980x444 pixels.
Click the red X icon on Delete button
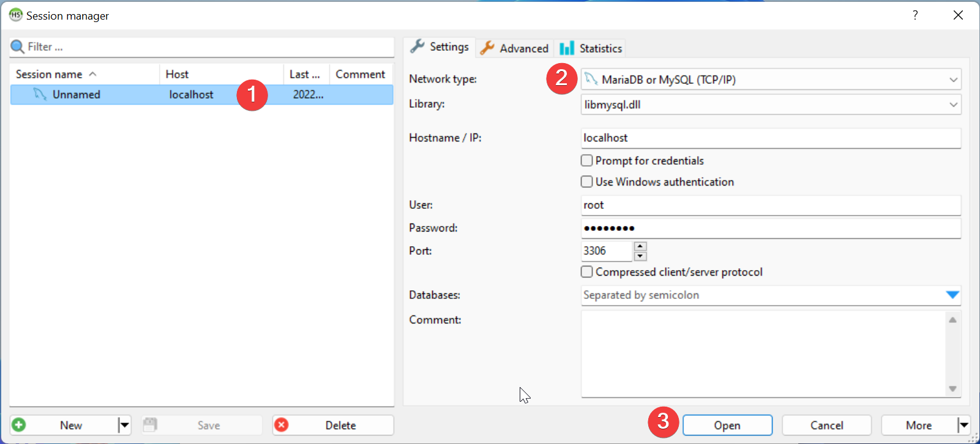point(282,425)
